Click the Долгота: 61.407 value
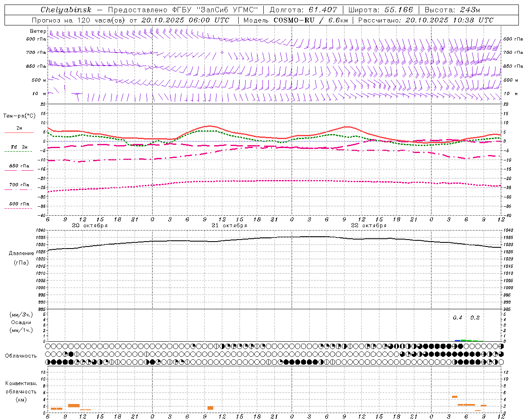Viewport: 525px width, 420px height. [x=303, y=10]
